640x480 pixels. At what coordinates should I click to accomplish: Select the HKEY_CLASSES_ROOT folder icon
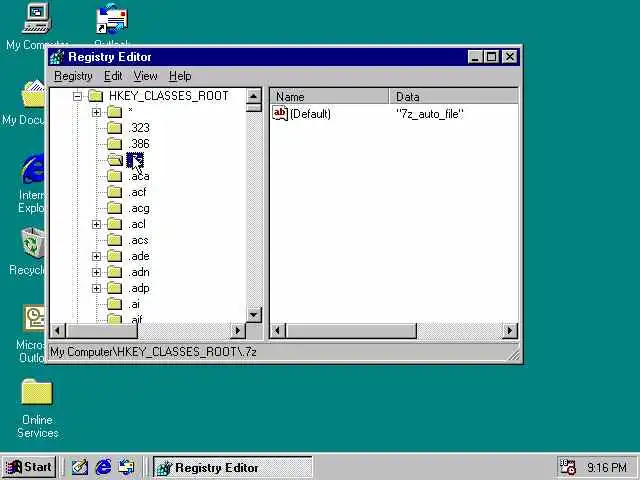[96, 96]
